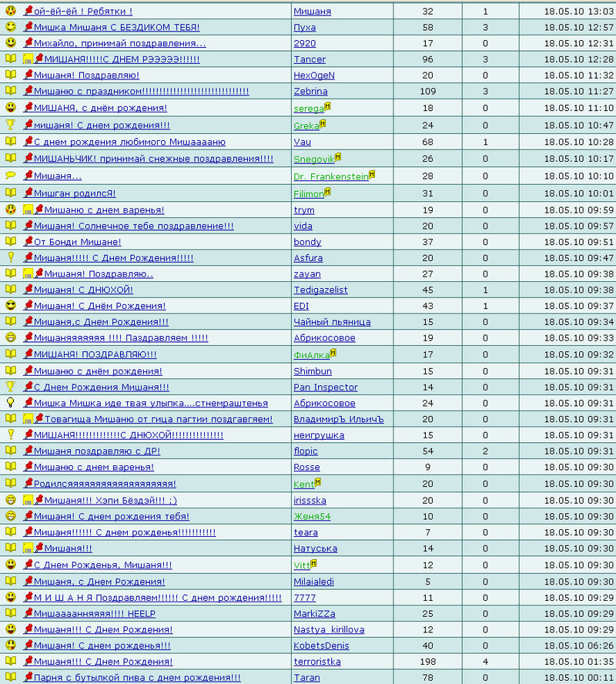Viewport: 616px width, 684px height.
Task: Click the speech bubble icon beside "Мишаня..."
Action: click(11, 176)
